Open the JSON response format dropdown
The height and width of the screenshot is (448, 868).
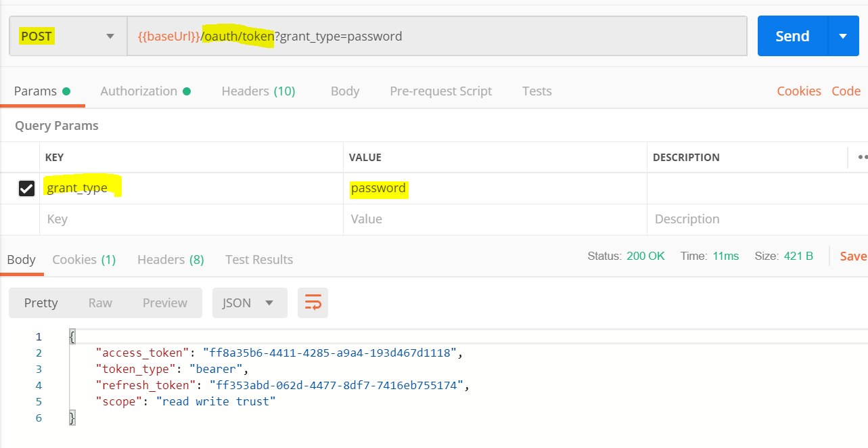click(249, 303)
